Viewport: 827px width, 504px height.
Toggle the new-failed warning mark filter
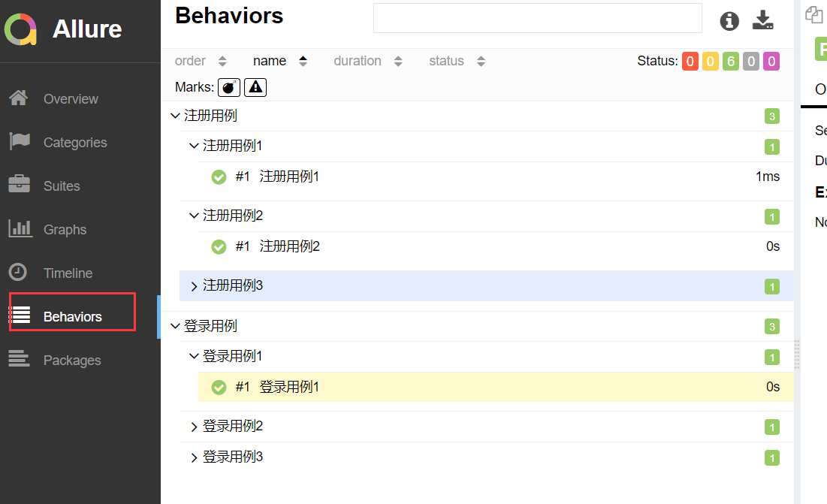click(255, 88)
